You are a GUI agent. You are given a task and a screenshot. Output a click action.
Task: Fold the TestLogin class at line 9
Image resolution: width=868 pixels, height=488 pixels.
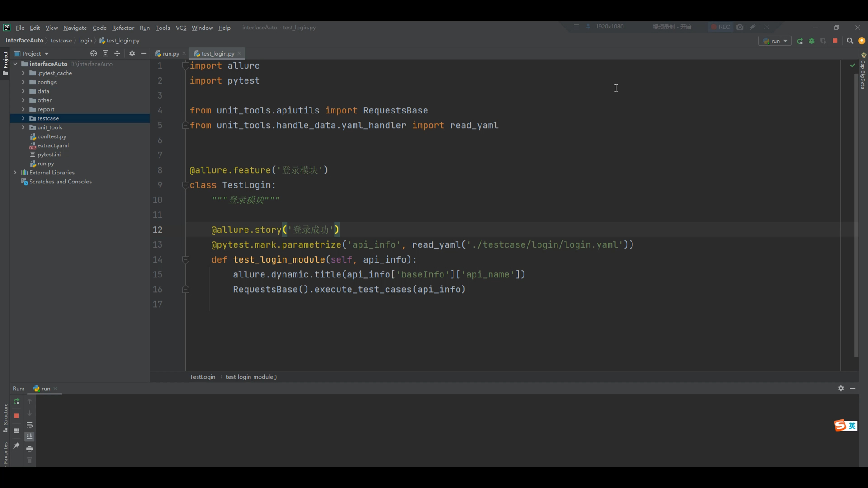tap(185, 185)
